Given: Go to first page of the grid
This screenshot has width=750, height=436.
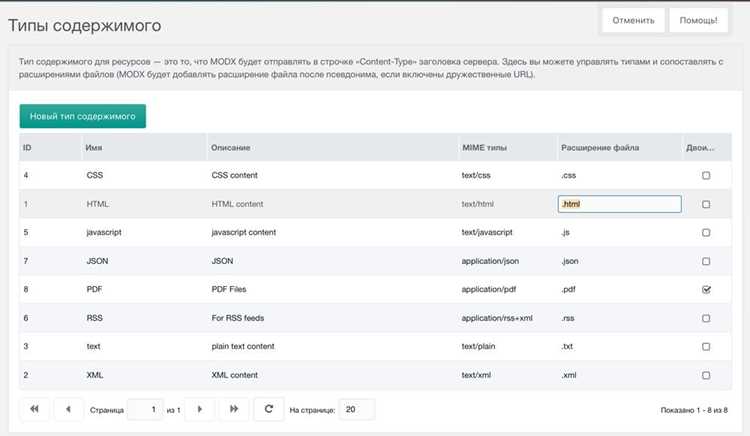Looking at the screenshot, I should coord(34,409).
